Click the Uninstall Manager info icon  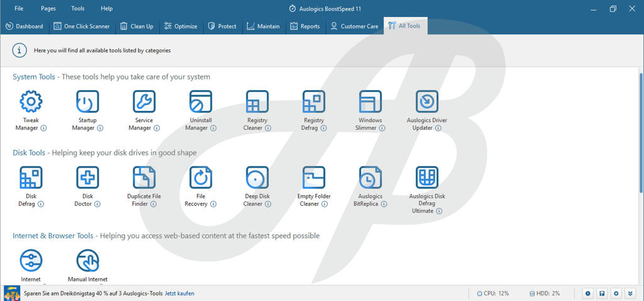click(213, 128)
